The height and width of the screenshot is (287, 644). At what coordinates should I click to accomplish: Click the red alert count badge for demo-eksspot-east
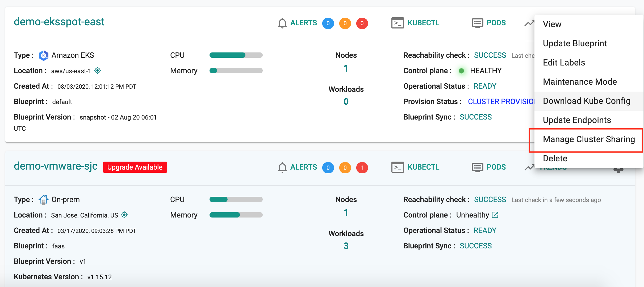[362, 23]
